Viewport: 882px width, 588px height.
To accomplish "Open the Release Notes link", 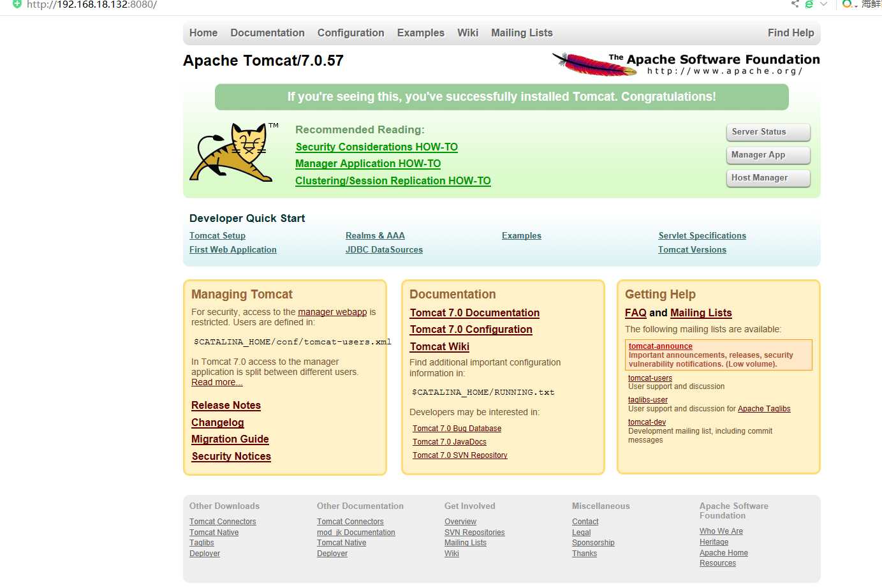I will point(226,406).
